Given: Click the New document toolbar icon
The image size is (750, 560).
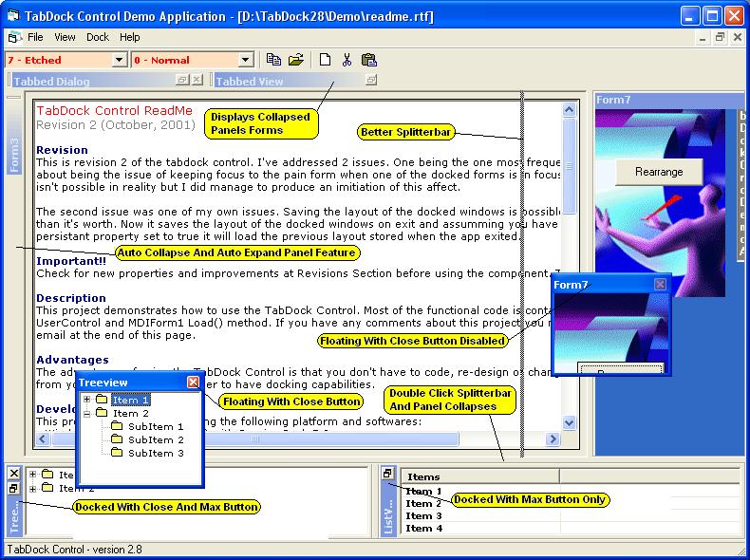Looking at the screenshot, I should (325, 60).
